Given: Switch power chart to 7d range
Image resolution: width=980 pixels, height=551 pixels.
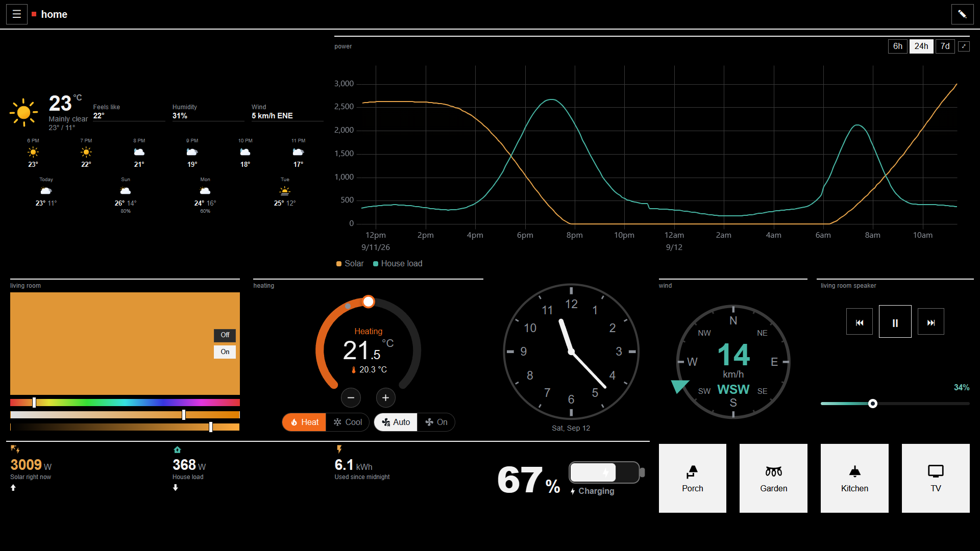Looking at the screenshot, I should tap(945, 46).
